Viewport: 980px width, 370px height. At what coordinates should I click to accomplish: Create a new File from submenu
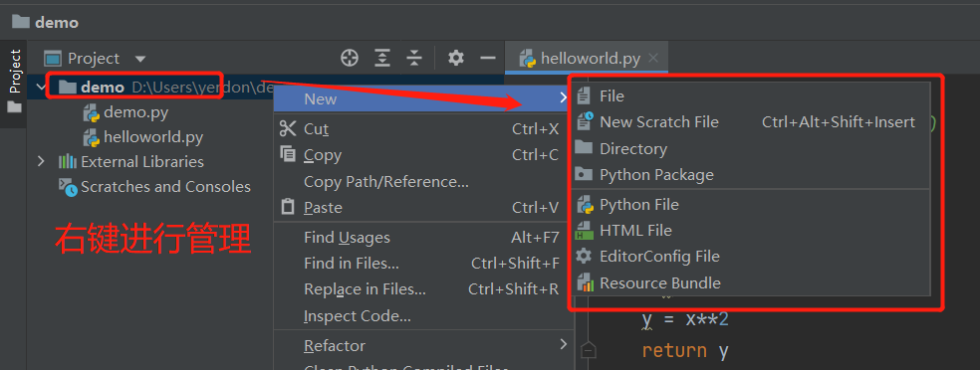click(751, 96)
